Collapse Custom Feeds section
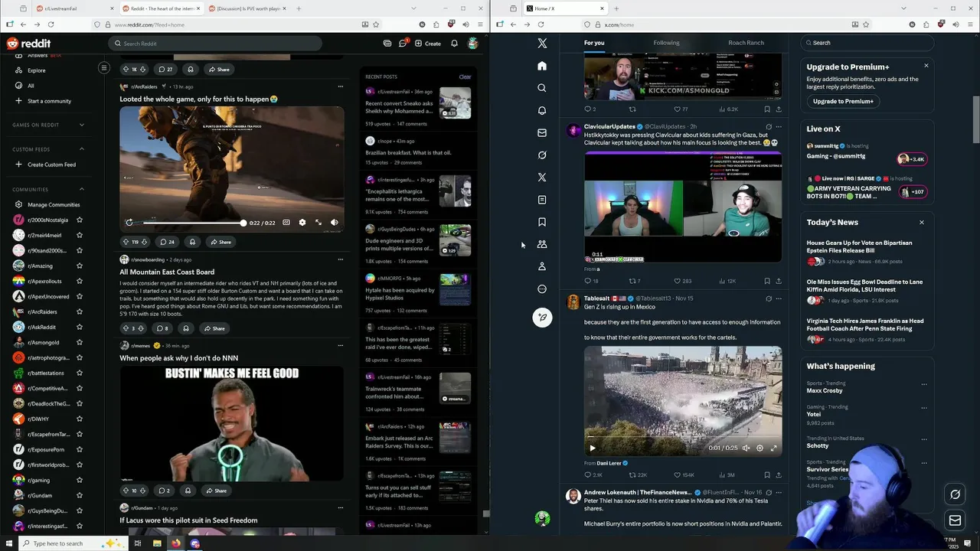The image size is (980, 551). coord(82,149)
